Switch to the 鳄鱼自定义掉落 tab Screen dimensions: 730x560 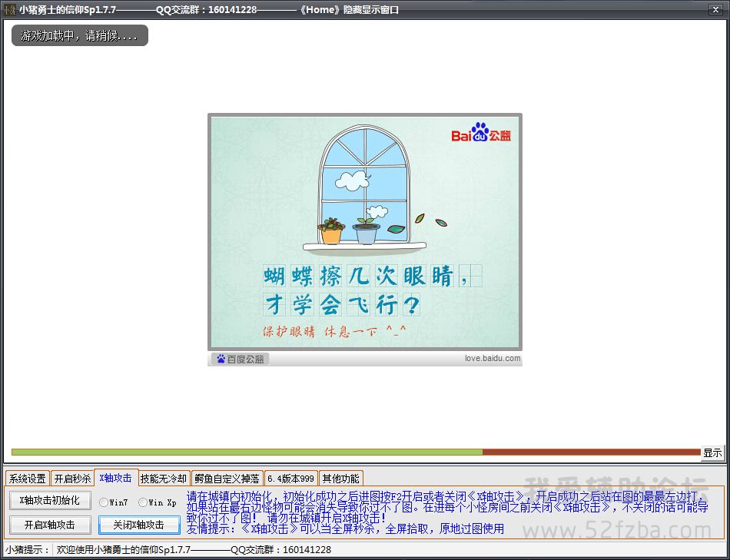227,479
